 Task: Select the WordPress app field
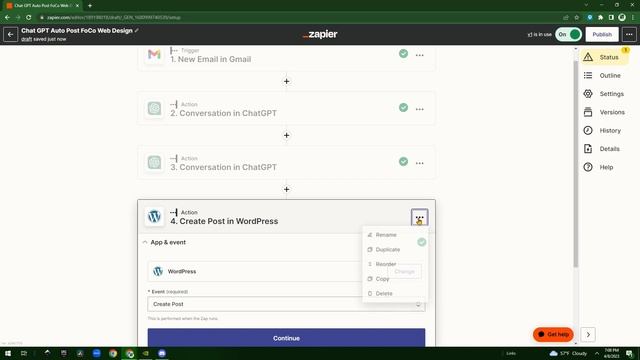tap(286, 271)
